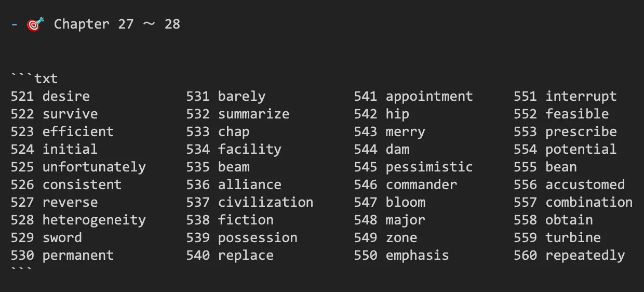Place cursor on the word turbine
Image resolution: width=644 pixels, height=292 pixels.
(x=573, y=237)
